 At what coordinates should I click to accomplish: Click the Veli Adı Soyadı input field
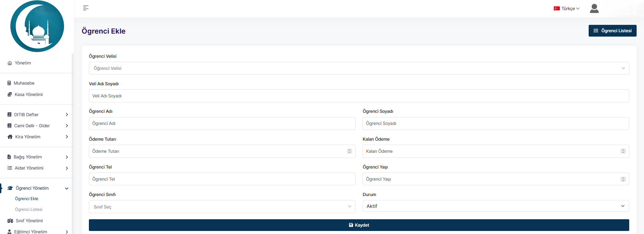tap(359, 96)
